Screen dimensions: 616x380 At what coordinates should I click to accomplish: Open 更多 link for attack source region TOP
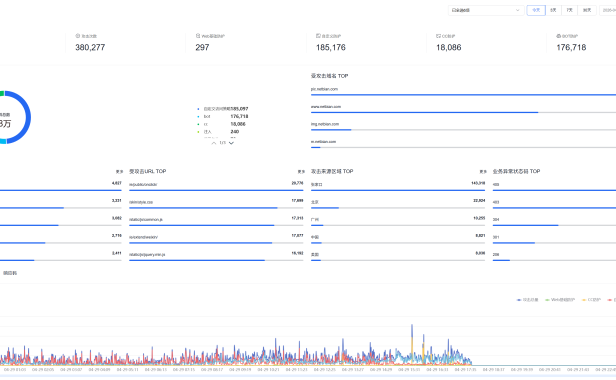[x=483, y=172]
